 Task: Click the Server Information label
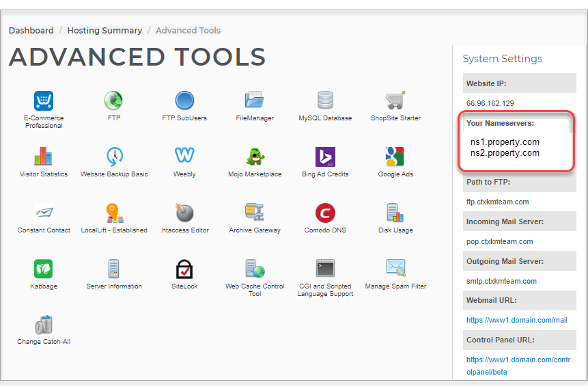click(x=114, y=286)
